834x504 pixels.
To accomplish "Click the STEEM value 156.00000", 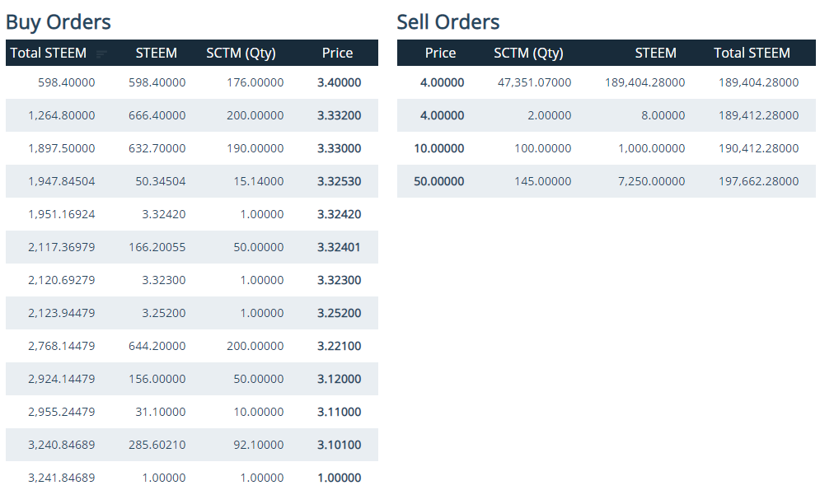I will [x=157, y=379].
